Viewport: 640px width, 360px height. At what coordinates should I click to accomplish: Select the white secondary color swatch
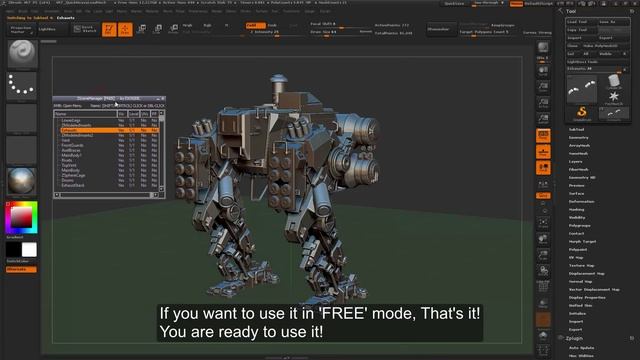[x=29, y=250]
